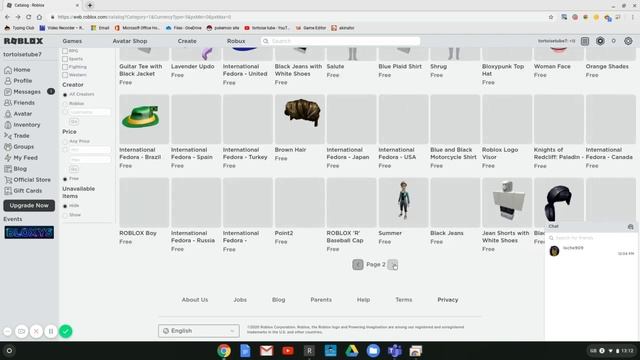
Task: Select the Any Price radio button
Action: [65, 141]
